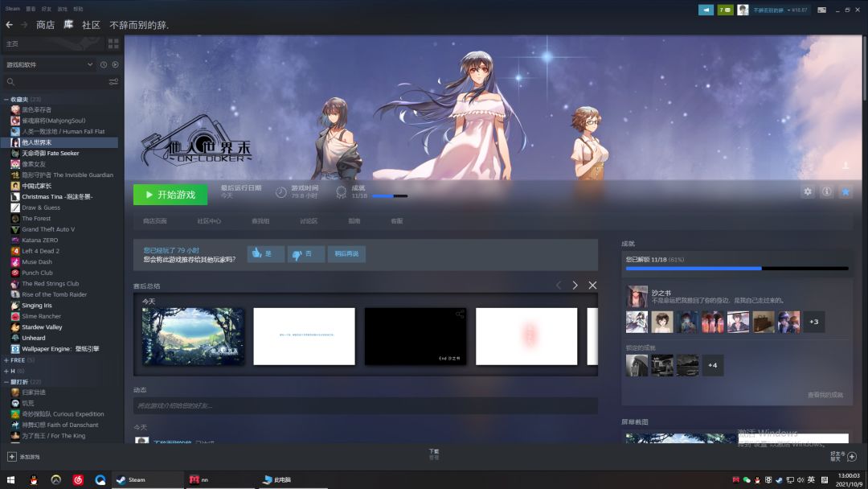This screenshot has height=489, width=868.
Task: Open the 讨论区 link
Action: click(309, 221)
